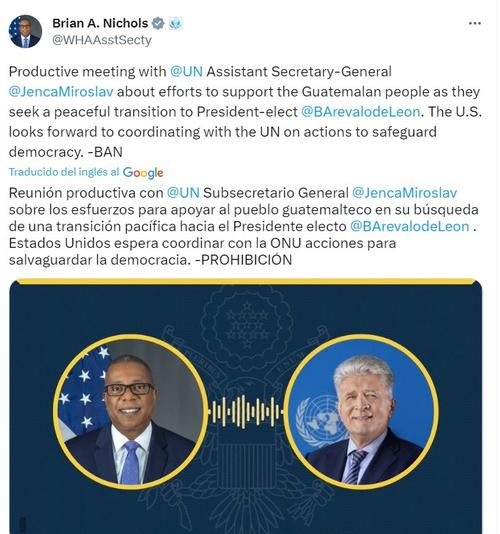Open @JencaMiroslav mention in Spanish translation
Screen dimensions: 500x534
(x=404, y=193)
